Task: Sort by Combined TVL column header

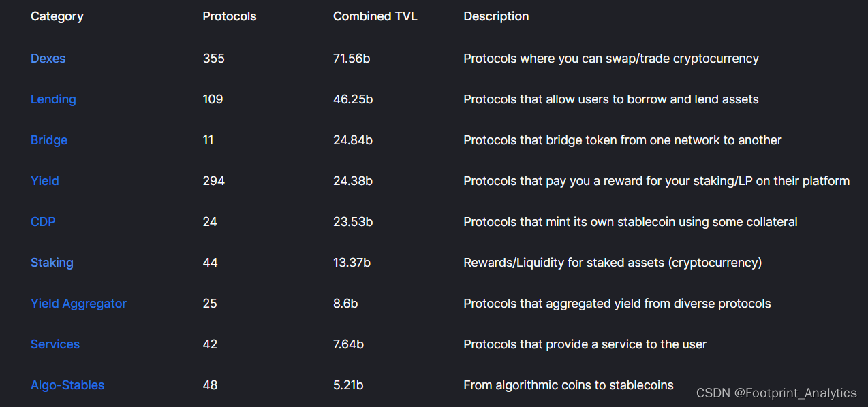Action: [x=375, y=16]
